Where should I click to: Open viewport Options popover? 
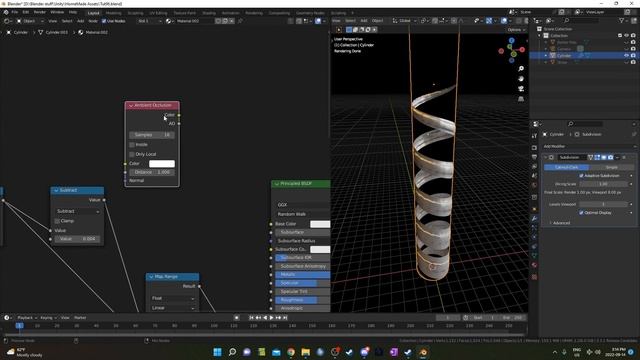pyautogui.click(x=516, y=30)
